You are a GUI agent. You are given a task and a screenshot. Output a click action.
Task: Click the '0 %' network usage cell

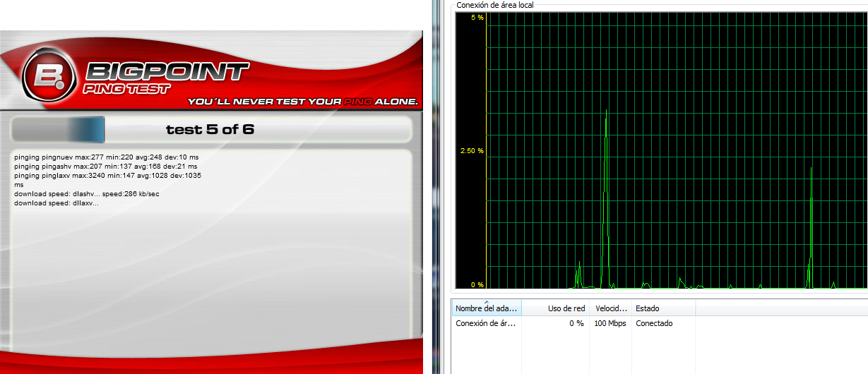pyautogui.click(x=576, y=323)
